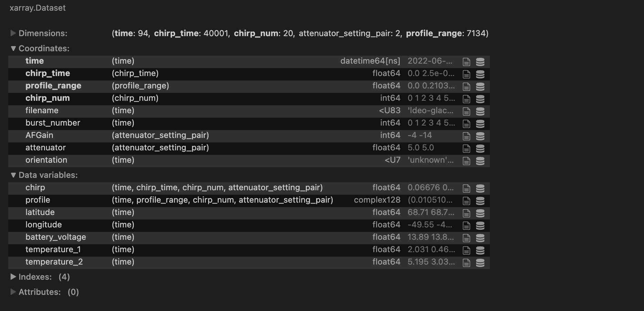Screen dimensions: 644x311
Task: Show data repr for chirp_time coordinate
Action: [480, 74]
